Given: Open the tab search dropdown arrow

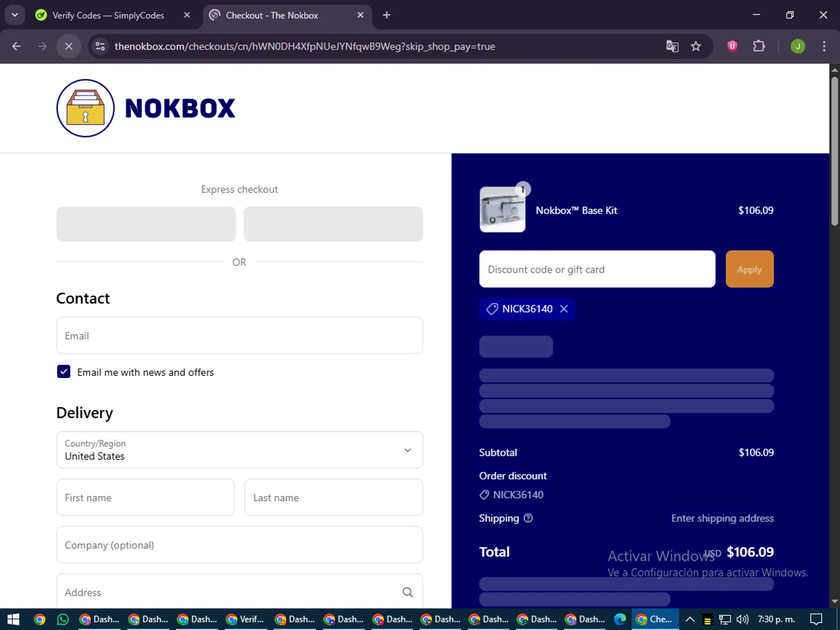Looking at the screenshot, I should click(15, 15).
